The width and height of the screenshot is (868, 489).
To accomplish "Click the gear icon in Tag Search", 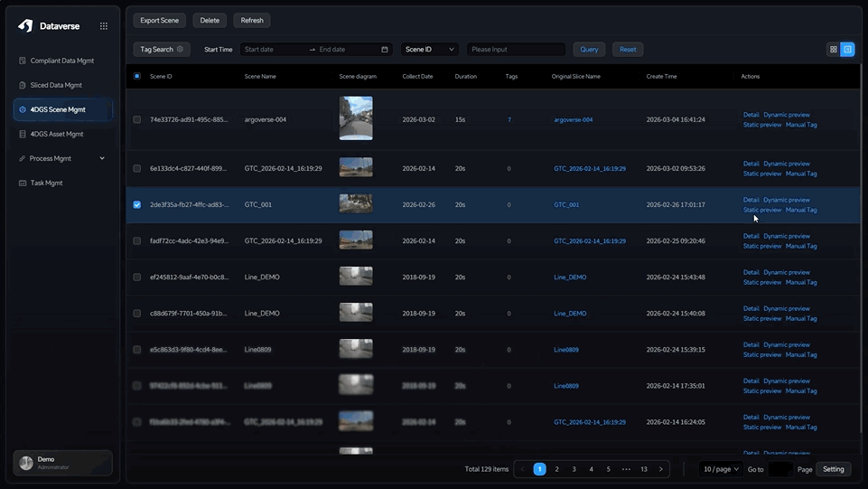I will tap(180, 49).
